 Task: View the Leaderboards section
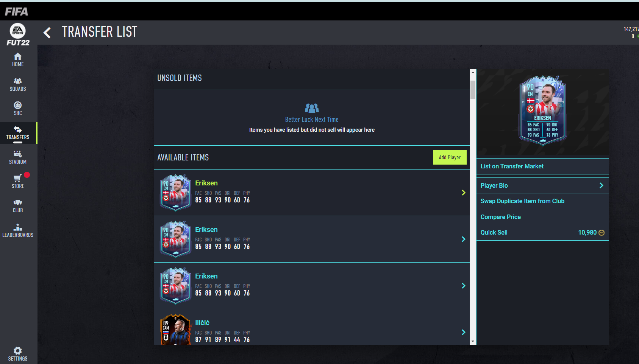pyautogui.click(x=18, y=230)
